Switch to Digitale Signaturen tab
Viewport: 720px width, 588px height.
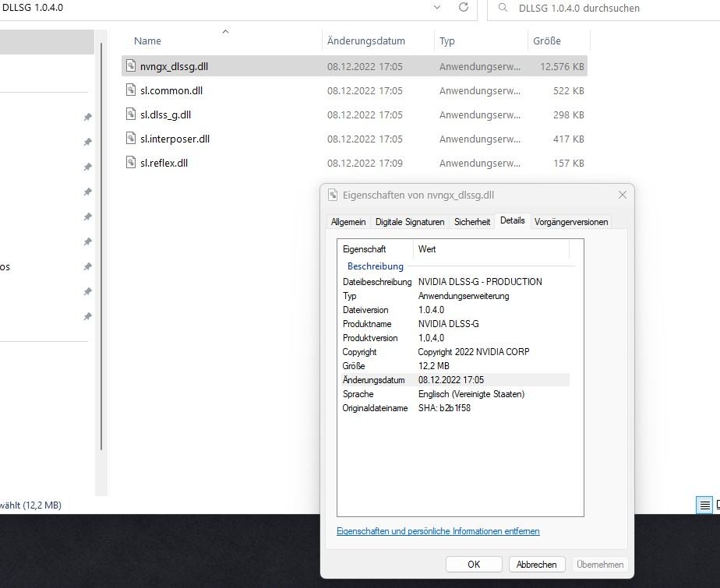pyautogui.click(x=410, y=222)
